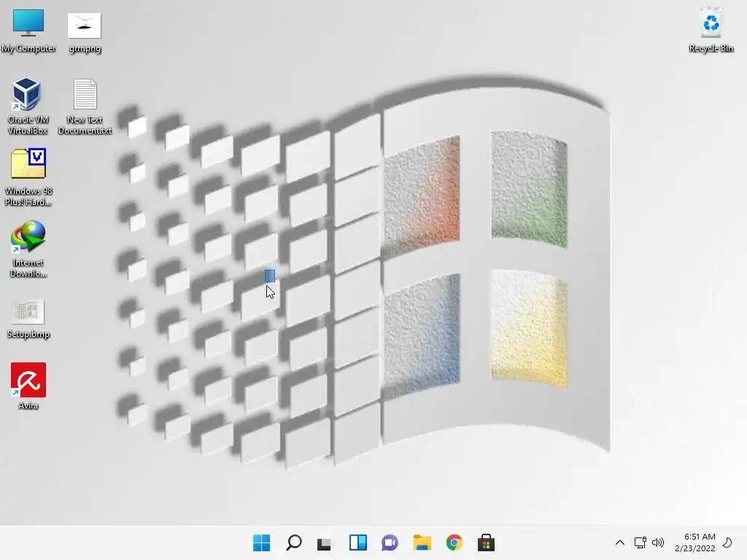This screenshot has height=560, width=747.
Task: Open the clock showing 6:51 AM
Action: [x=695, y=542]
